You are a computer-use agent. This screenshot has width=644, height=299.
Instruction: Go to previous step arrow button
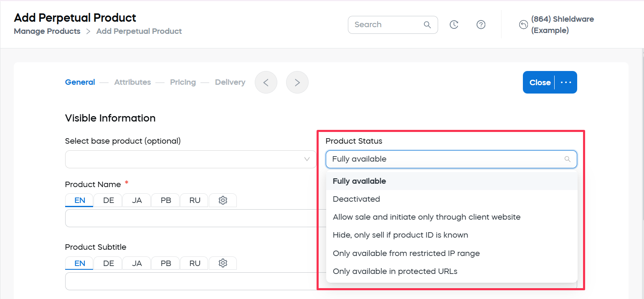(x=266, y=82)
